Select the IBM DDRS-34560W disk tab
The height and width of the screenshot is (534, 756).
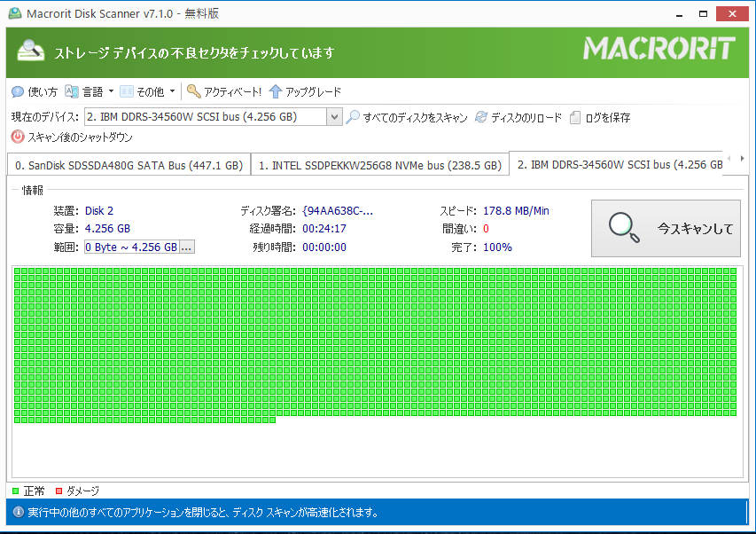(617, 164)
